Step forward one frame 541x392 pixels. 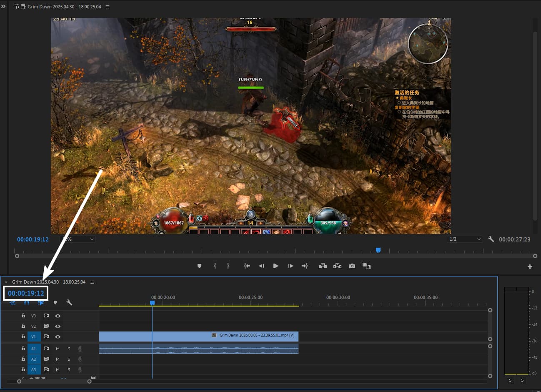tap(291, 266)
